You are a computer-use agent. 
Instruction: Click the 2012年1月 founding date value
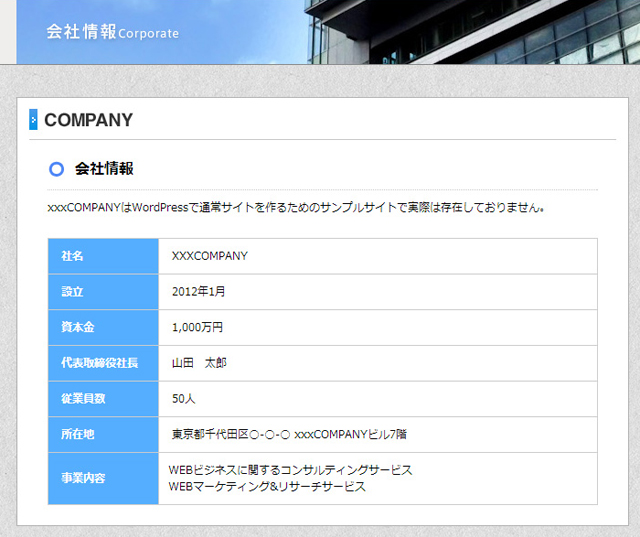[x=199, y=292]
